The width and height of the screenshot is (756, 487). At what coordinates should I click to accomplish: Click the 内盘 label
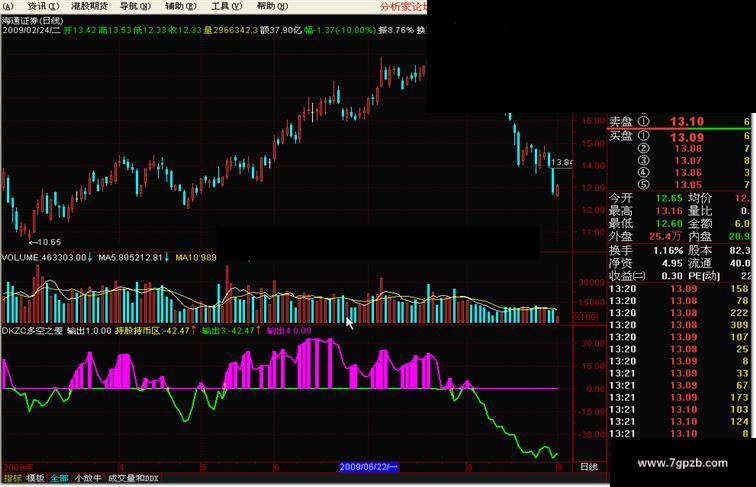coord(700,236)
